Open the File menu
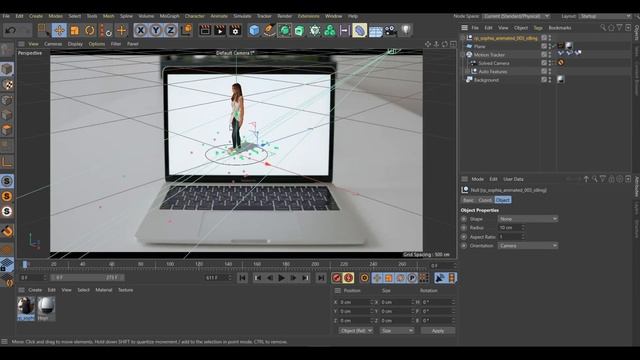Image resolution: width=640 pixels, height=360 pixels. (x=6, y=16)
